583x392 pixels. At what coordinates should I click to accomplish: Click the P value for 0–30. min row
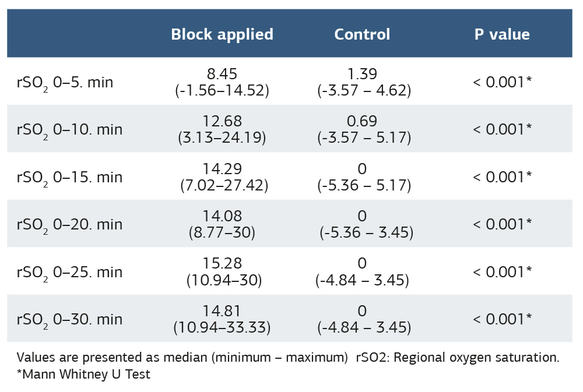click(502, 319)
